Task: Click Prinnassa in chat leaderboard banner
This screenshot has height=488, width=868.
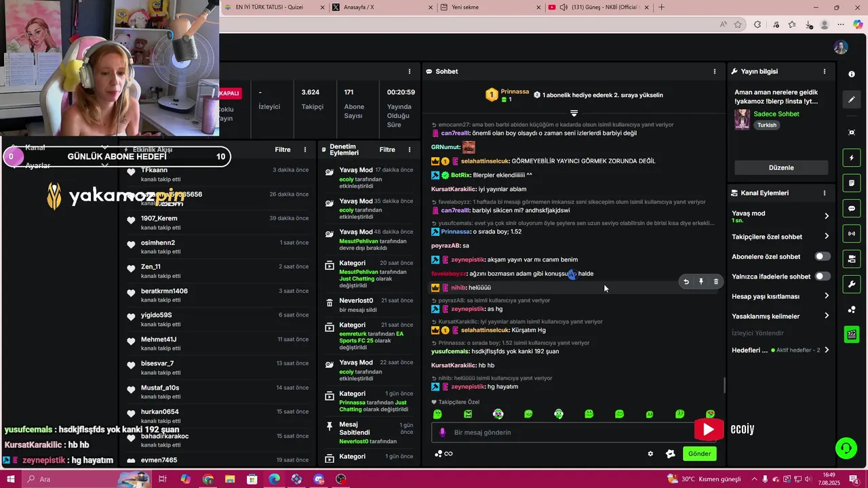Action: [x=515, y=91]
